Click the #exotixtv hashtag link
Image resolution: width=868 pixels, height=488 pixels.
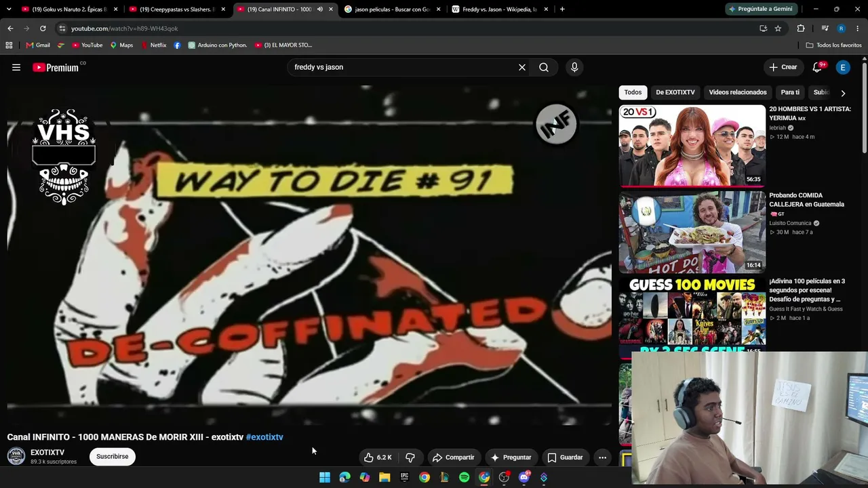(264, 437)
